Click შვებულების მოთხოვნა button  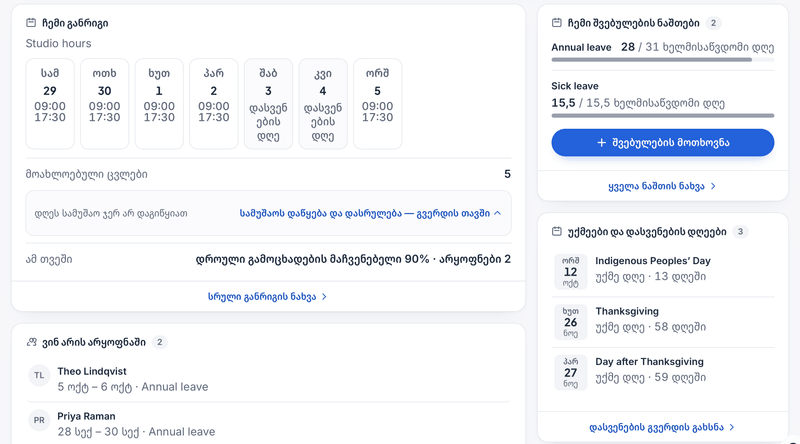click(x=663, y=142)
